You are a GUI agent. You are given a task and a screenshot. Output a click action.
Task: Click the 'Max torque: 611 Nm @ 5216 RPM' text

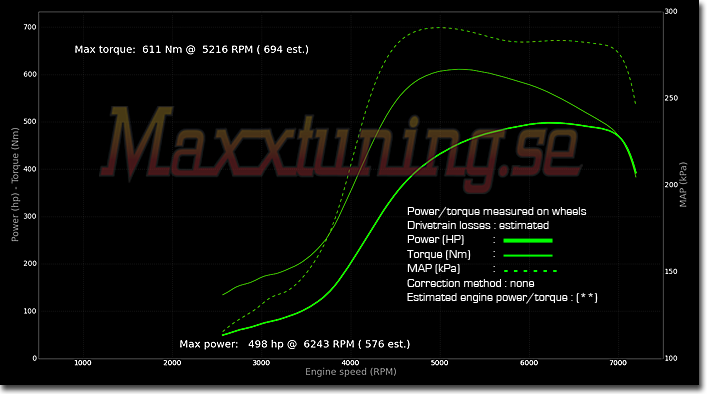164,49
